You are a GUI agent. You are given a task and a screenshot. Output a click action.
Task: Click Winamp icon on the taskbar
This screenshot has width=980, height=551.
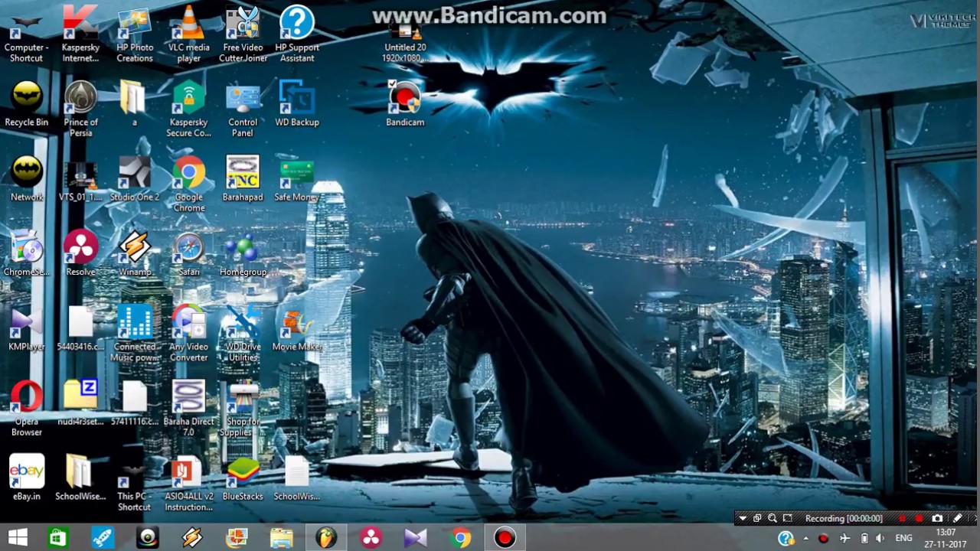coord(192,538)
